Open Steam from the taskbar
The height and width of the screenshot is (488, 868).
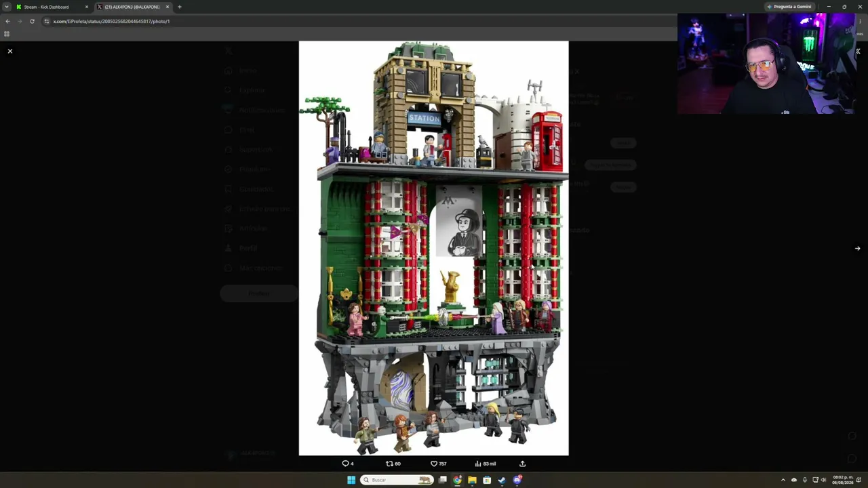(502, 480)
